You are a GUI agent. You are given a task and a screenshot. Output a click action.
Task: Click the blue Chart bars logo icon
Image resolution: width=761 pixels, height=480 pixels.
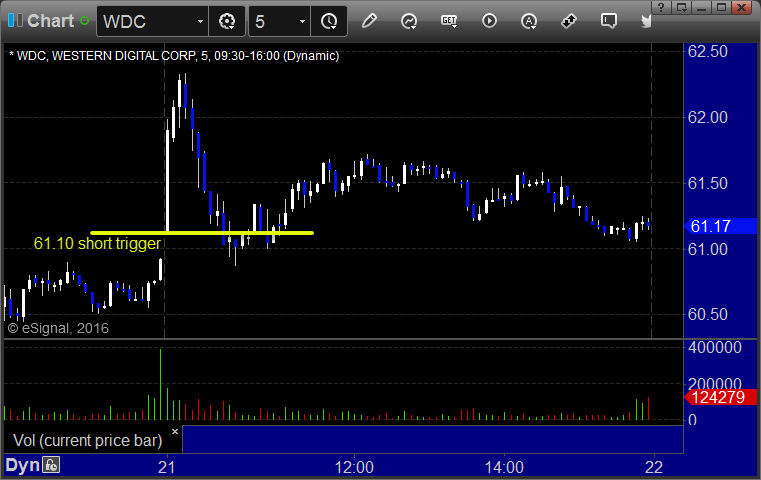[15, 20]
